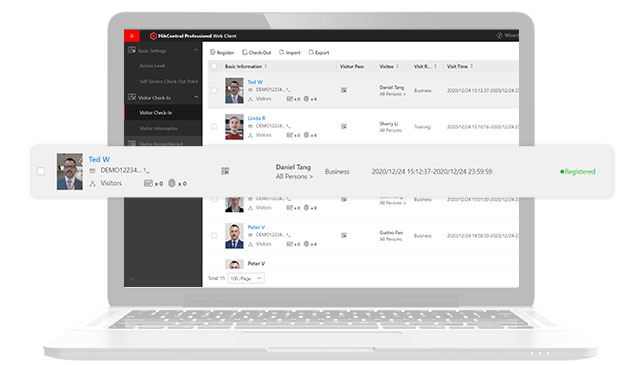This screenshot has height=365, width=642.
Task: Click the Register toolbar button
Action: click(222, 52)
